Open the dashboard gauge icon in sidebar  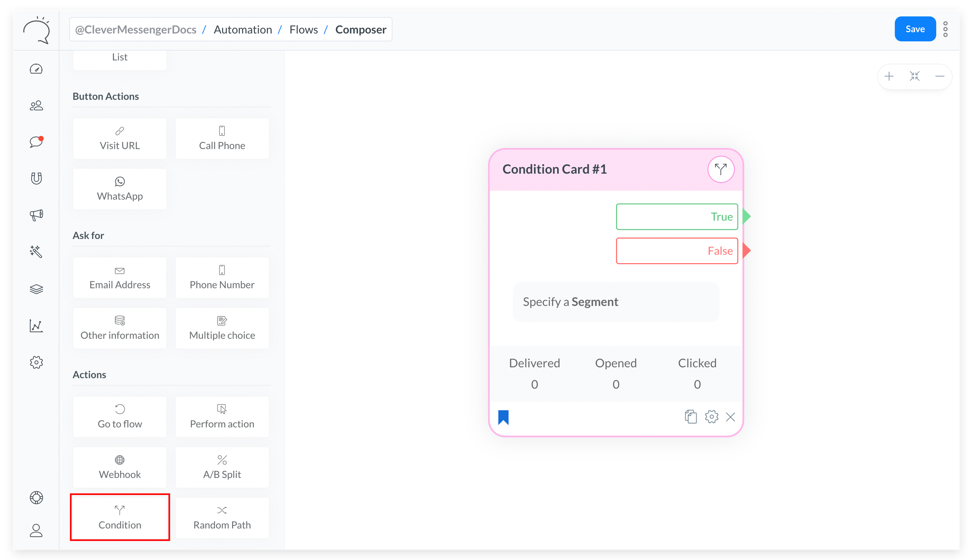[36, 69]
